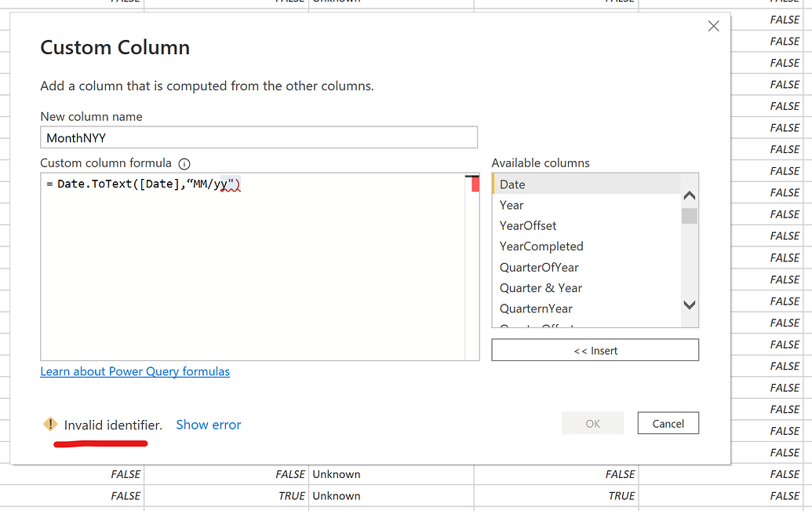
Task: Click the Cancel button
Action: (x=668, y=423)
